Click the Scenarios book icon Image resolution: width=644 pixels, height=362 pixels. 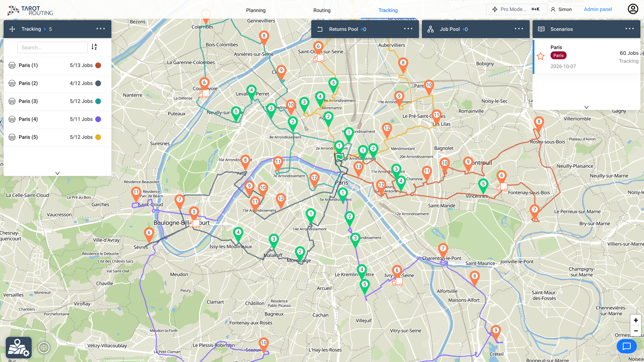541,29
